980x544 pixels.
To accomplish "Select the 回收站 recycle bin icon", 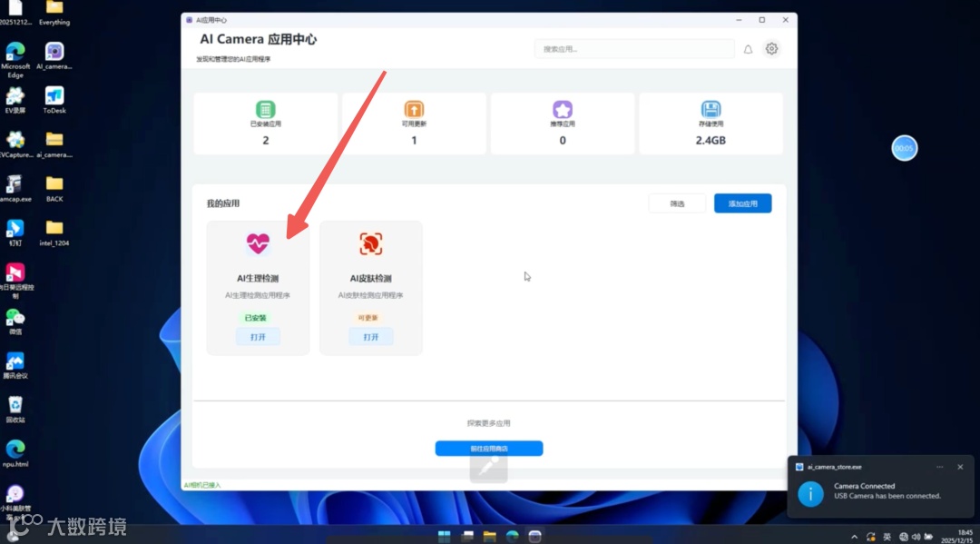I will click(x=15, y=410).
